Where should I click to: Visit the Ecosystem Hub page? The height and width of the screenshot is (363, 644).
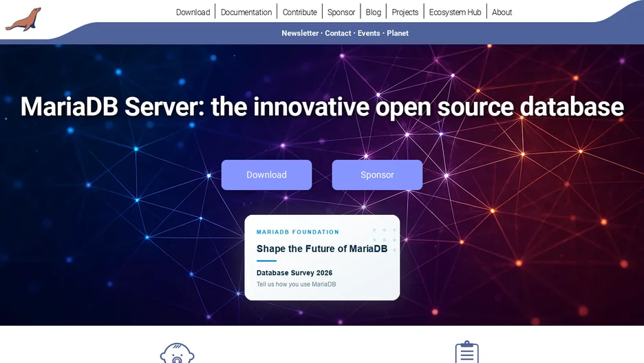point(455,12)
